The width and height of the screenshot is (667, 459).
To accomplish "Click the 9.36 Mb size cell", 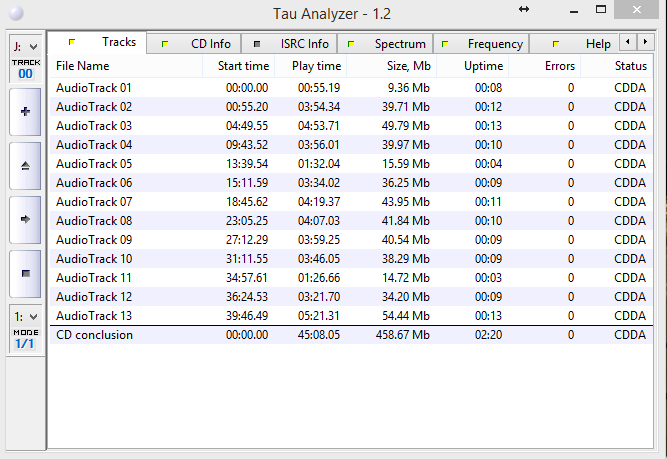I will click(408, 88).
